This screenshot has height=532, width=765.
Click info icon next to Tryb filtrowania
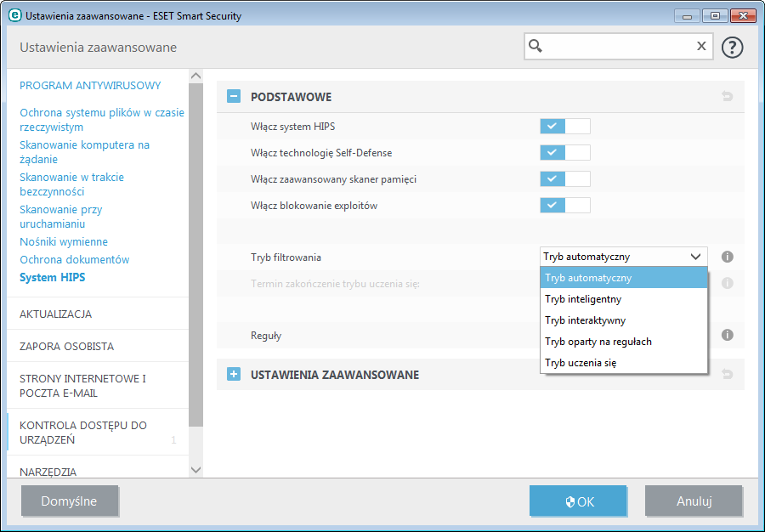coord(727,257)
